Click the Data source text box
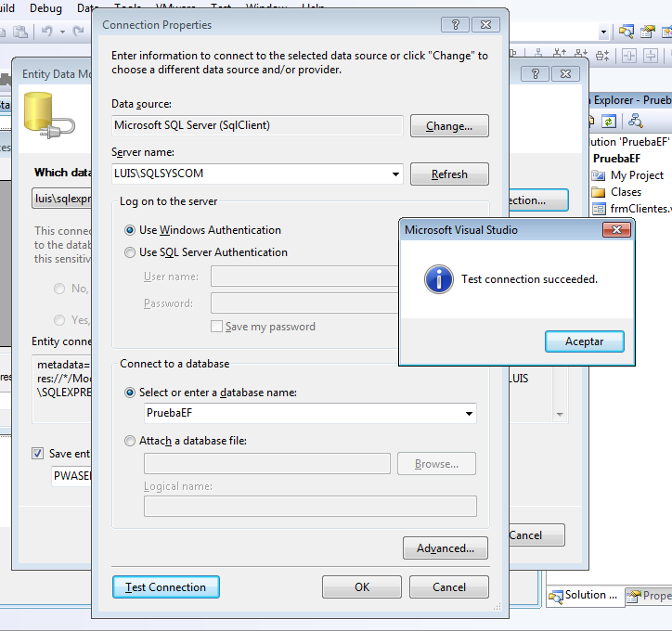672x631 pixels. click(257, 125)
